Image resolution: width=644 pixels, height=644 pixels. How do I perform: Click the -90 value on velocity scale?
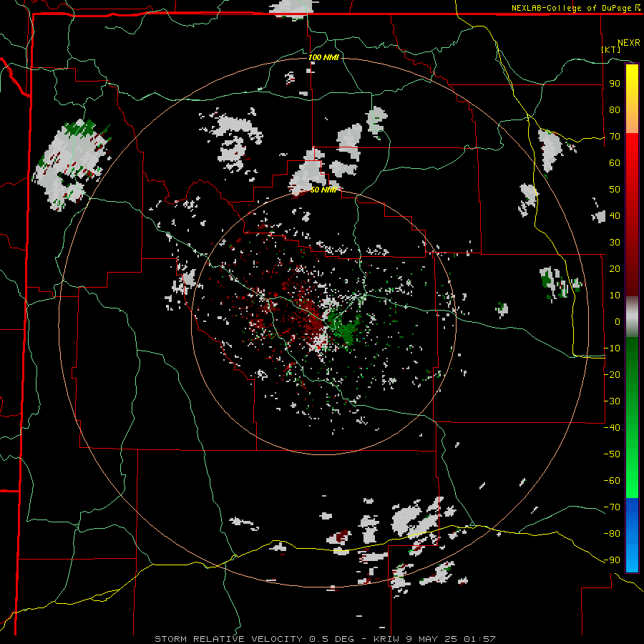[612, 560]
